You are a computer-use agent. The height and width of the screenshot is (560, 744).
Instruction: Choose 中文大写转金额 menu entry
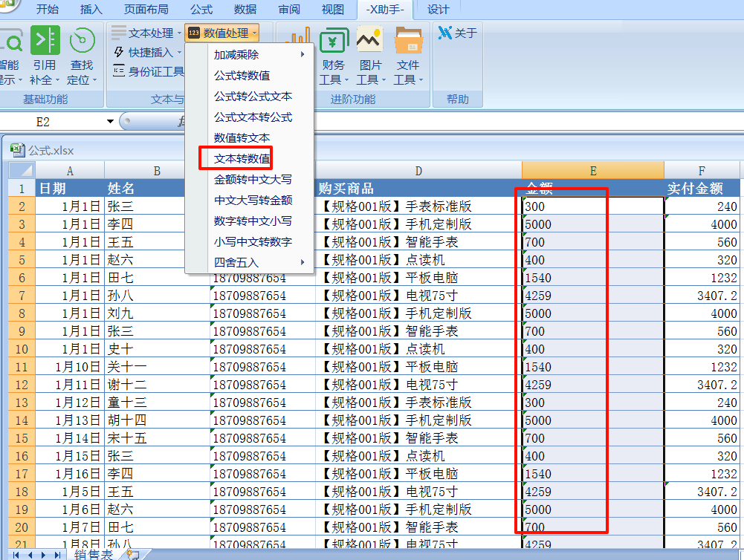pos(253,200)
